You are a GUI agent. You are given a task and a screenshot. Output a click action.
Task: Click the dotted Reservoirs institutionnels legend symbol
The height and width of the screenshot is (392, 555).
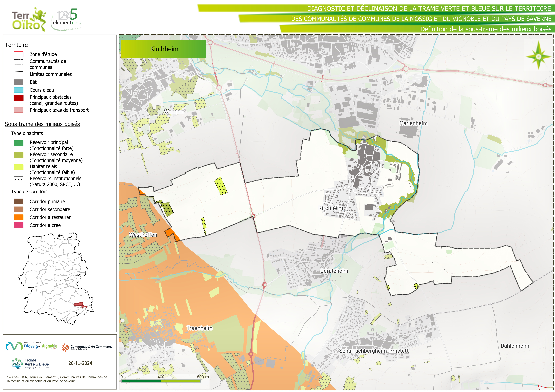pyautogui.click(x=18, y=179)
